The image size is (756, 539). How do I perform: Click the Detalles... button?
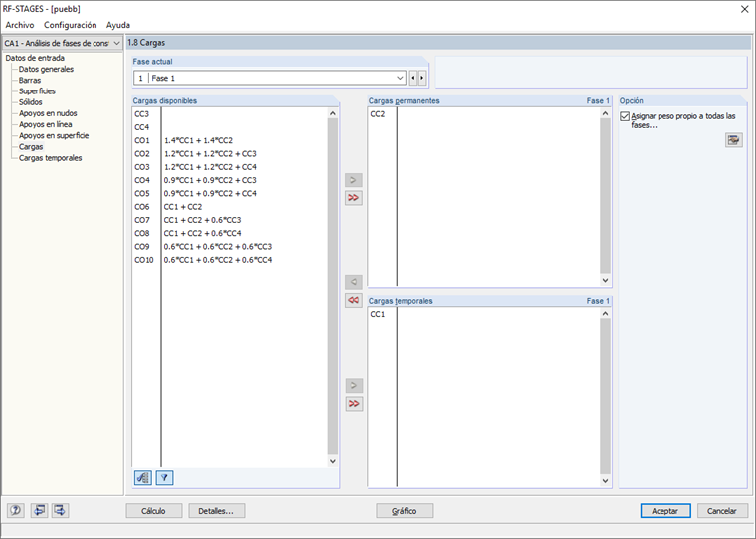(x=217, y=511)
